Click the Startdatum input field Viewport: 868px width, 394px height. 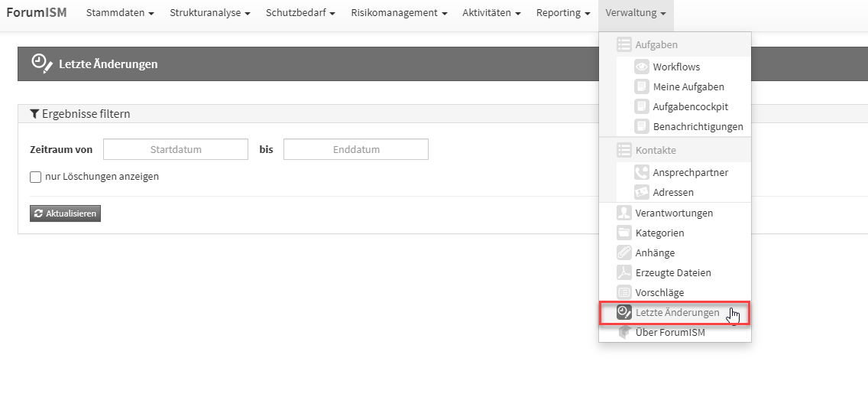(x=176, y=149)
